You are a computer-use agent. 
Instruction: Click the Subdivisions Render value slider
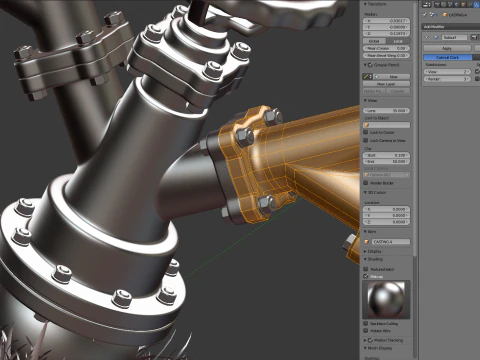[447, 79]
